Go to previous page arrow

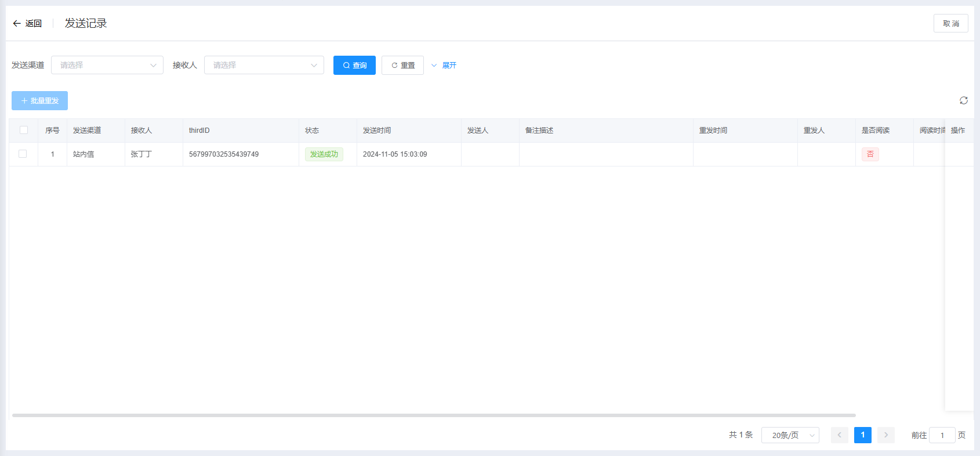click(x=839, y=435)
